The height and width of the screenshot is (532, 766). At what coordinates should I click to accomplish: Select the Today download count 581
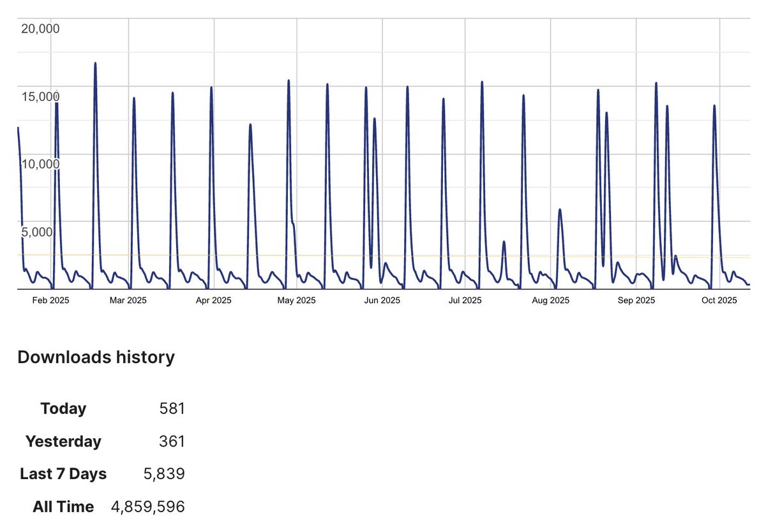pos(173,408)
